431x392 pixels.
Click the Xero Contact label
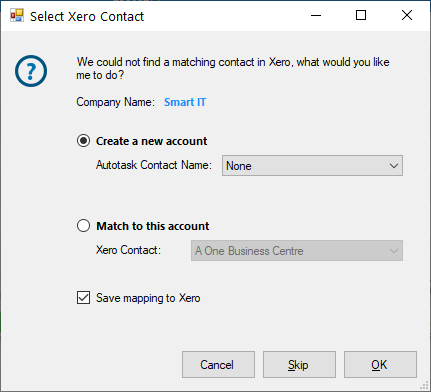[128, 250]
